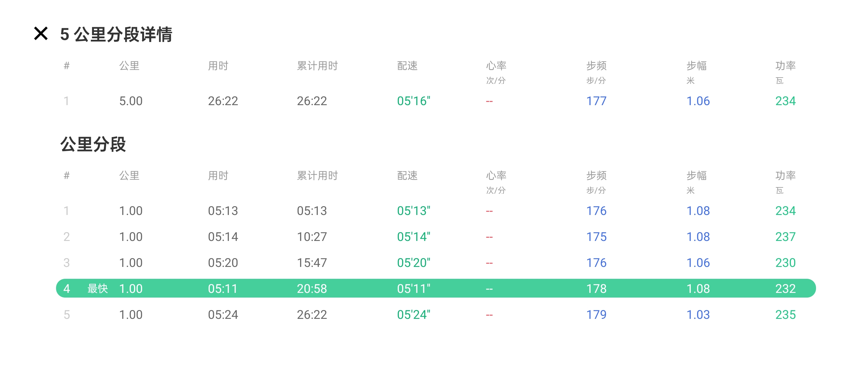Image resolution: width=868 pixels, height=388 pixels.
Task: Click the 最快 label on row 4
Action: [97, 288]
